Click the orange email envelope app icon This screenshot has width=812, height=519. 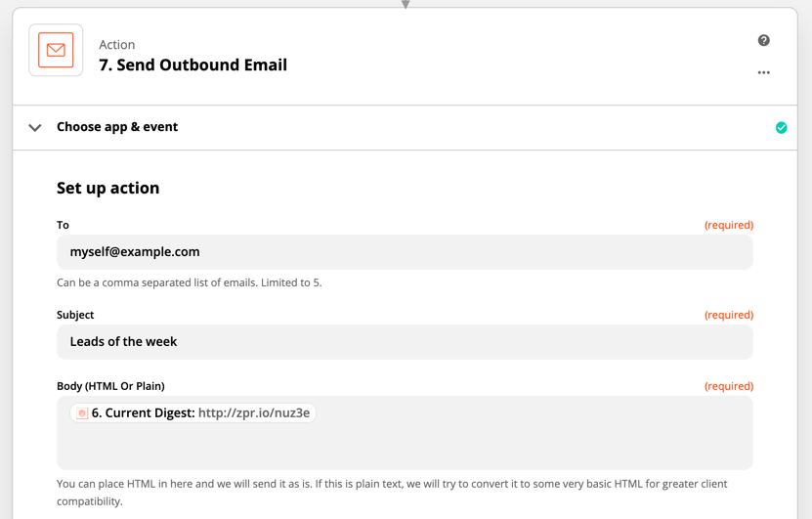[x=56, y=50]
